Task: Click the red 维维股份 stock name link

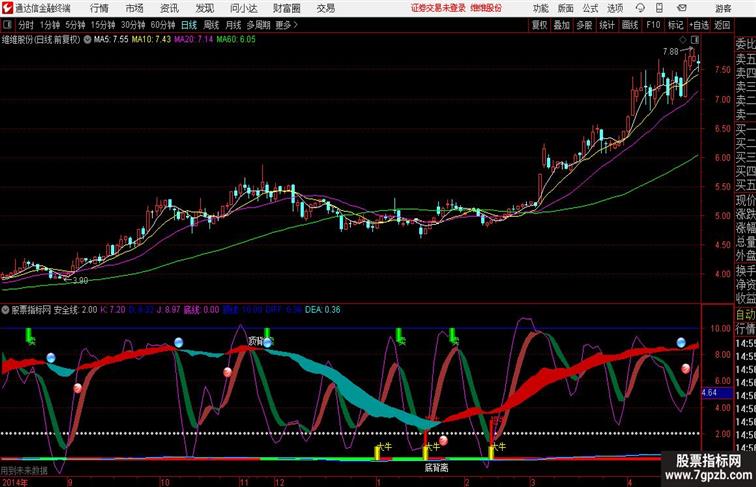Action: click(x=486, y=8)
